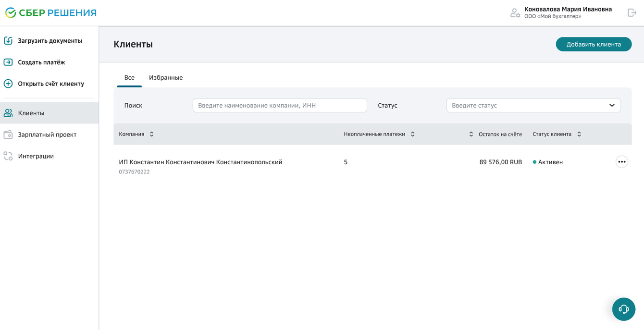Open Зарплатный проект section
This screenshot has width=644, height=330.
click(x=50, y=134)
